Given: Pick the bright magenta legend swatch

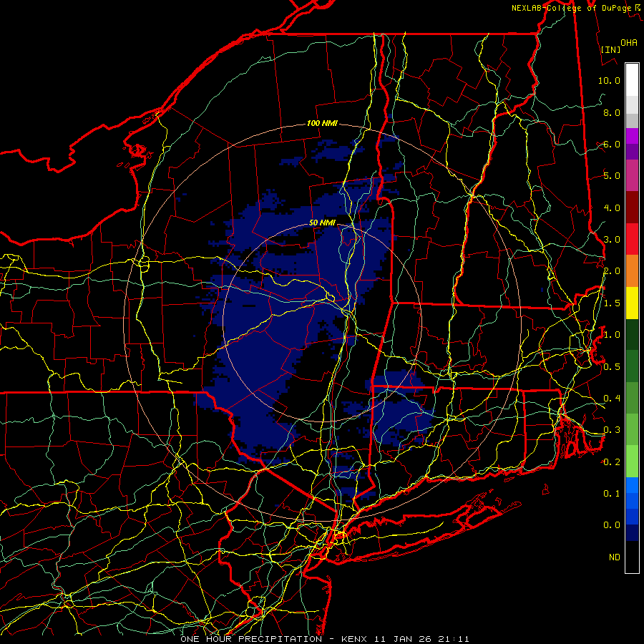Looking at the screenshot, I should (x=632, y=136).
